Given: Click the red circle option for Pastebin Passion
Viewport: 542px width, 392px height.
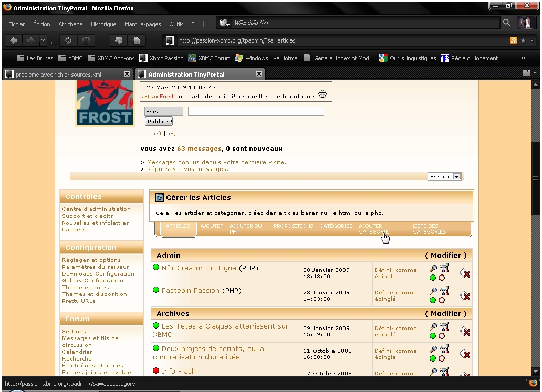Looking at the screenshot, I should point(442,300).
